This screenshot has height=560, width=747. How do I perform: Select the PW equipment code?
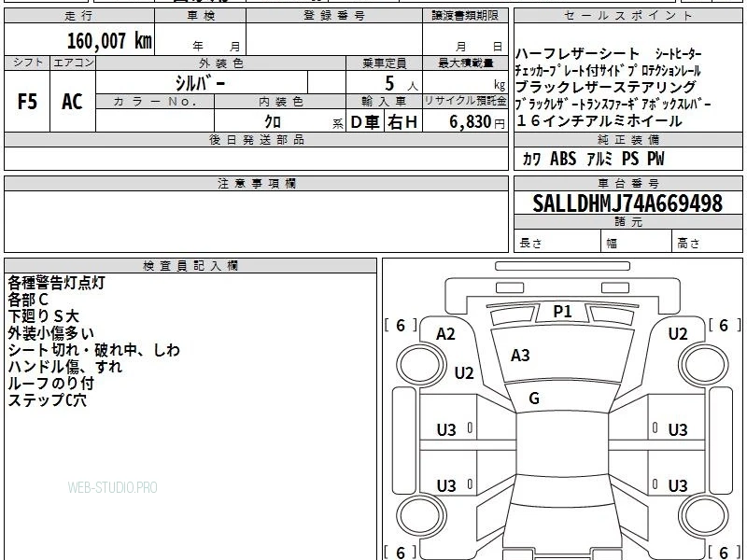[x=655, y=159]
